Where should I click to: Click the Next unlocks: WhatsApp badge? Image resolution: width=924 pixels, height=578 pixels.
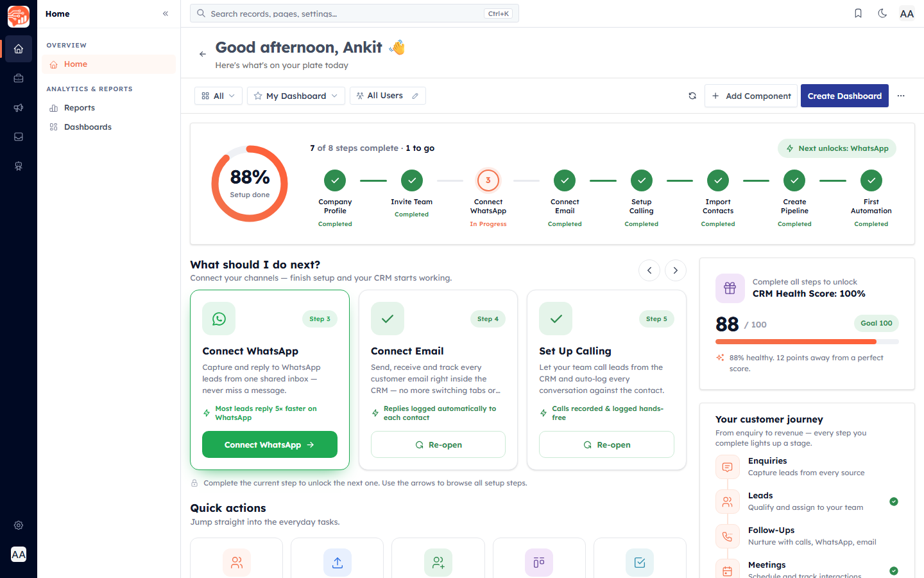coord(837,148)
